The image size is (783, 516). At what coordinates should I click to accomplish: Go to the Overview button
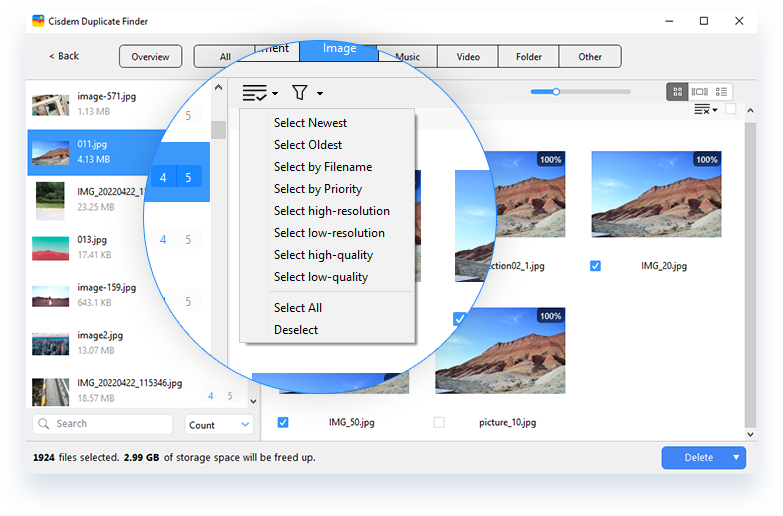(150, 57)
